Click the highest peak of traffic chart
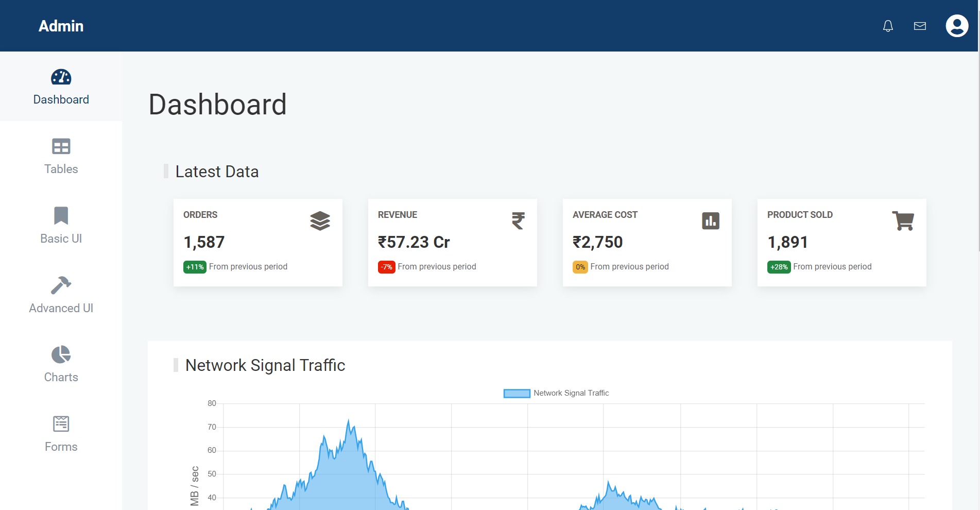 pyautogui.click(x=349, y=420)
